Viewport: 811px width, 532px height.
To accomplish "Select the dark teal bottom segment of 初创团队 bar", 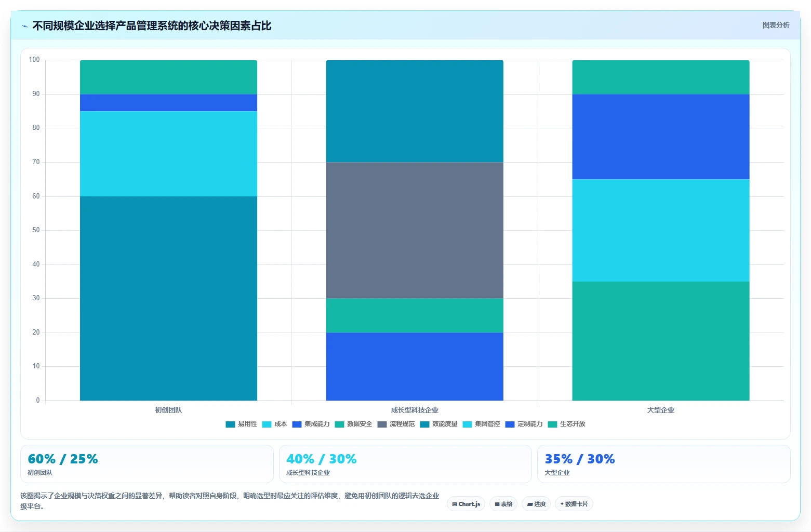I will (168, 298).
